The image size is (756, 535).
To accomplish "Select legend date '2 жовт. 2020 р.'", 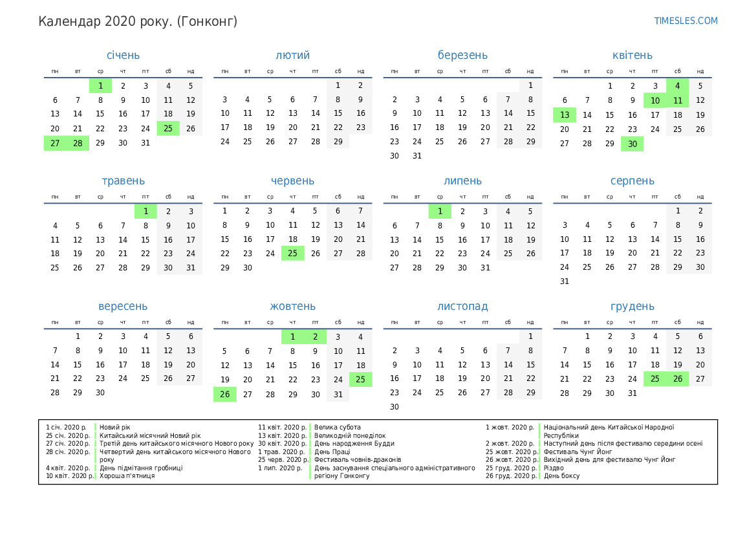I will (510, 443).
